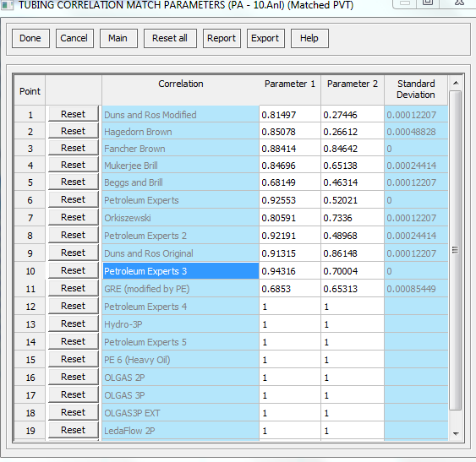
Task: Reset Petroleum Experts 2 row
Action: click(x=74, y=235)
